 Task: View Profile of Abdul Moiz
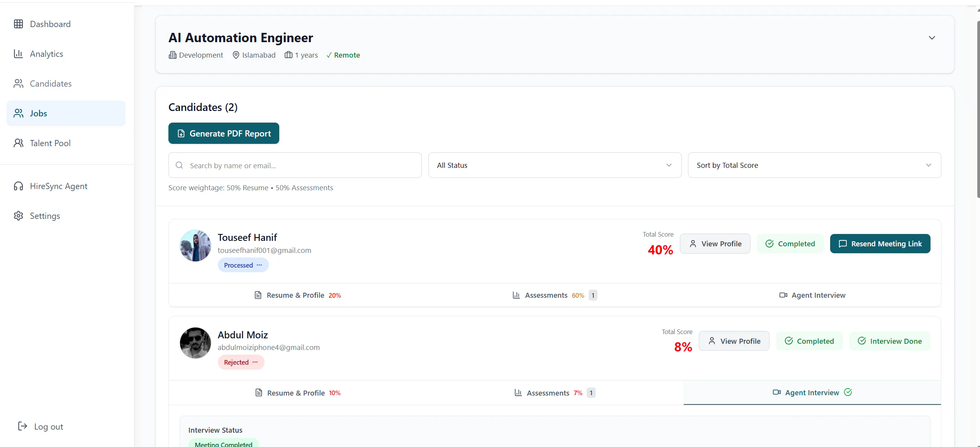[734, 341]
